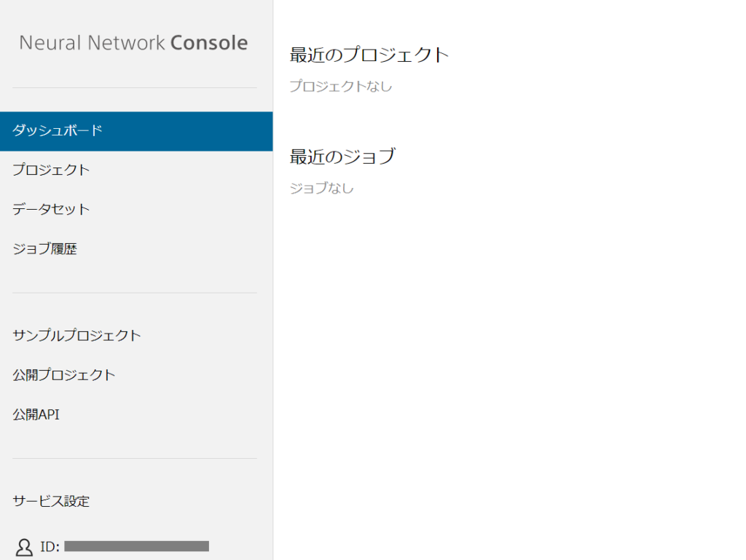Click the 最近のジョブ (Recent Jobs) heading
Screen dimensions: 746x560
coord(342,156)
